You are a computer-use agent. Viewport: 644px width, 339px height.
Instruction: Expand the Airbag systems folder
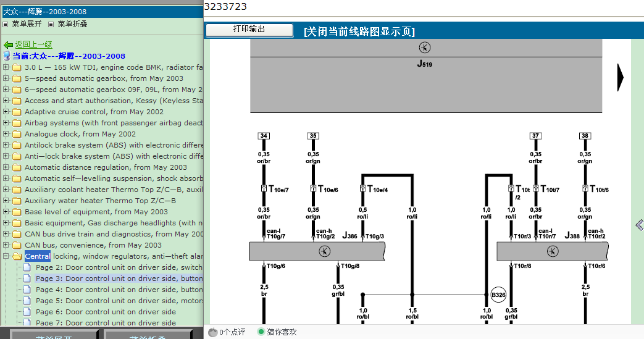[6, 122]
